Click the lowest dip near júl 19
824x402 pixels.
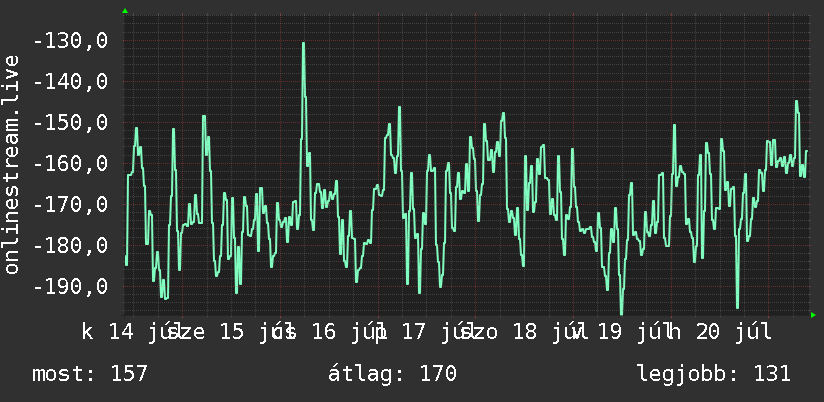[621, 312]
